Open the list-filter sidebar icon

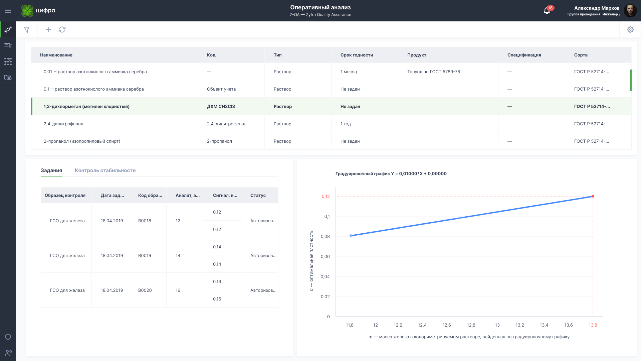8,45
